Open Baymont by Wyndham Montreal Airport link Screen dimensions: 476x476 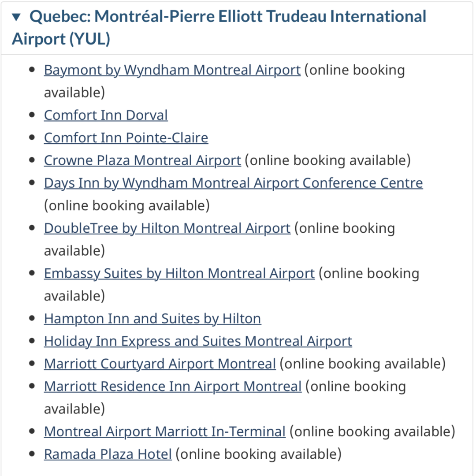coord(172,70)
